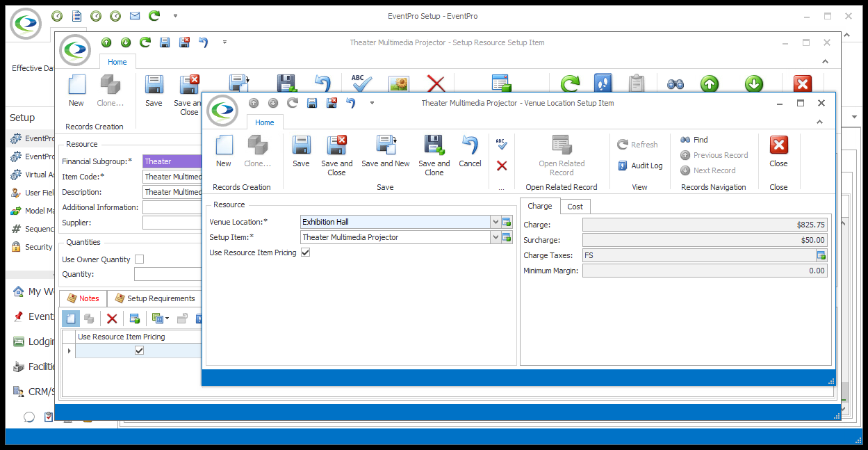The height and width of the screenshot is (450, 868).
Task: Click red delete X in Notes grid toolbar
Action: pyautogui.click(x=112, y=319)
